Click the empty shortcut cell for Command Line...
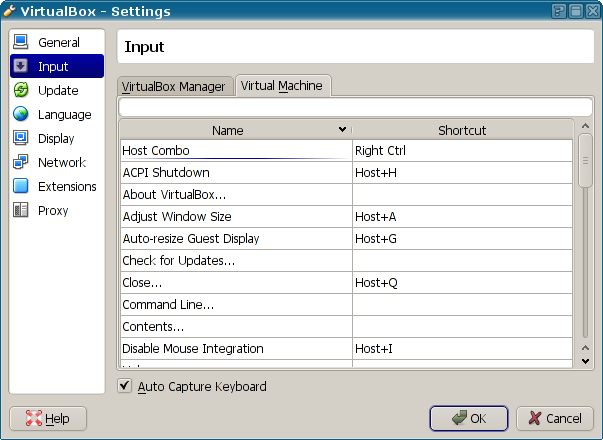The width and height of the screenshot is (603, 440). 462,305
